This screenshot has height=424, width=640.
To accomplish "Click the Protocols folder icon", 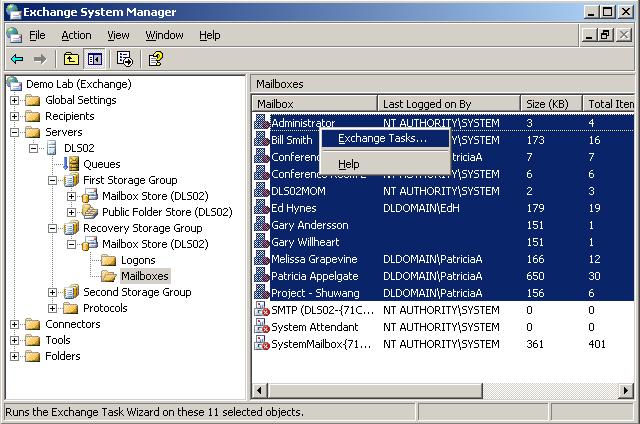I will click(71, 308).
